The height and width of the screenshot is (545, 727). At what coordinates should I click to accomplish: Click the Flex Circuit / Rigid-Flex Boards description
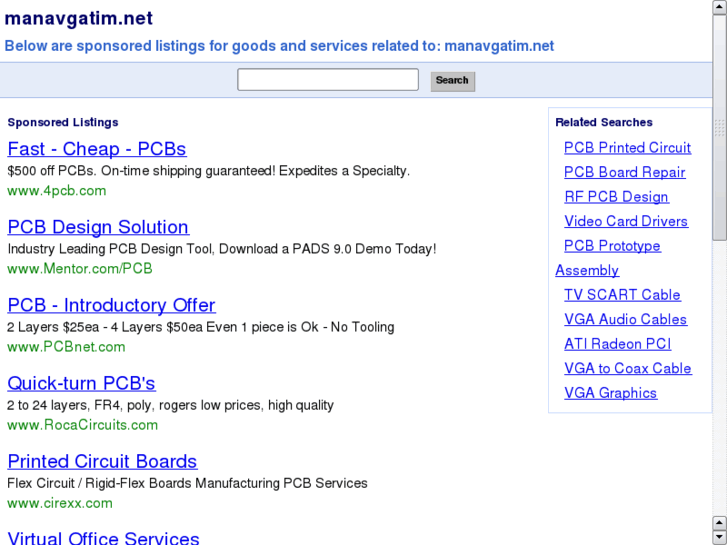[x=187, y=483]
